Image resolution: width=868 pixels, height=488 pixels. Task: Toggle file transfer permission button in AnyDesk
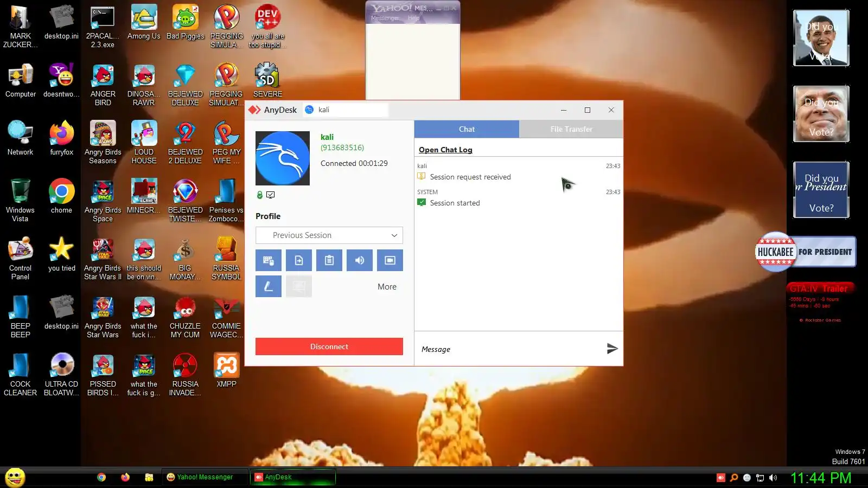click(x=299, y=260)
